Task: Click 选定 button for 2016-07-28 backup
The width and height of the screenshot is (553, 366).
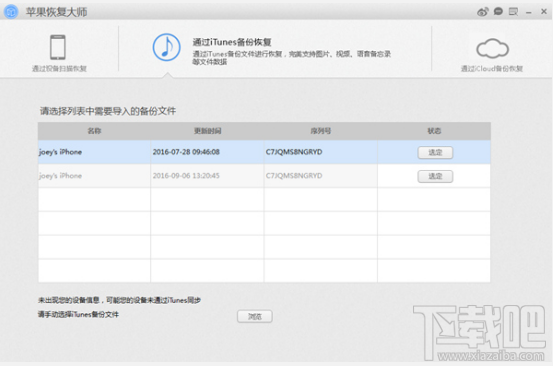Action: [435, 152]
